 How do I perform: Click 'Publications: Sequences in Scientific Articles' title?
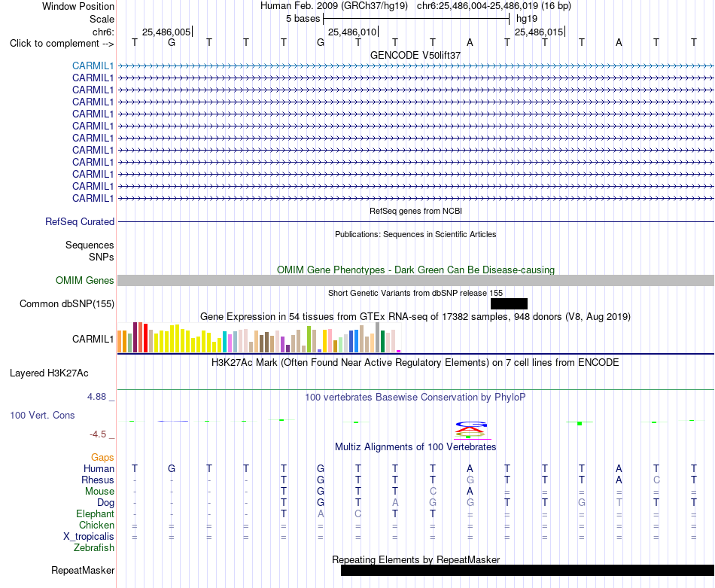click(415, 234)
